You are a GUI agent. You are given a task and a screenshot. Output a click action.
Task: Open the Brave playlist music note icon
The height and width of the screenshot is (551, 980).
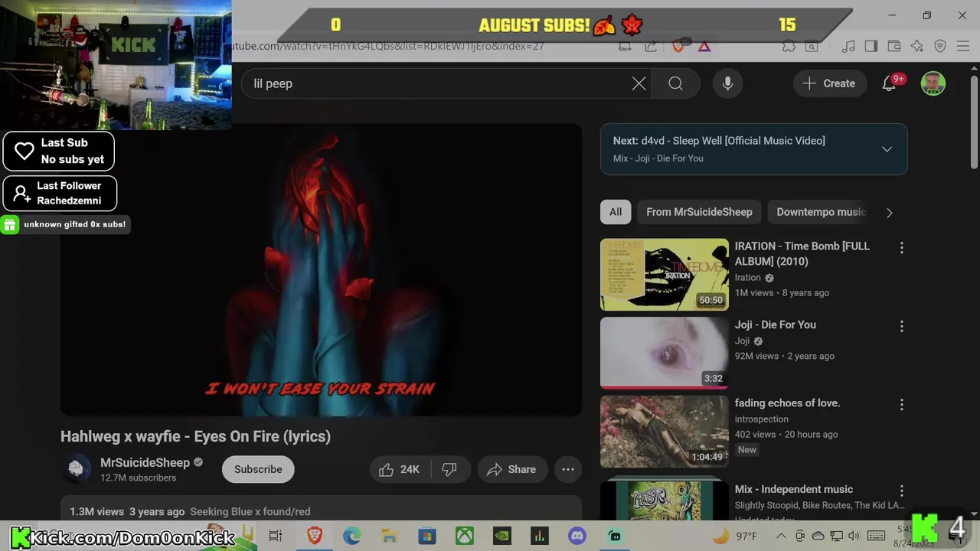(848, 46)
